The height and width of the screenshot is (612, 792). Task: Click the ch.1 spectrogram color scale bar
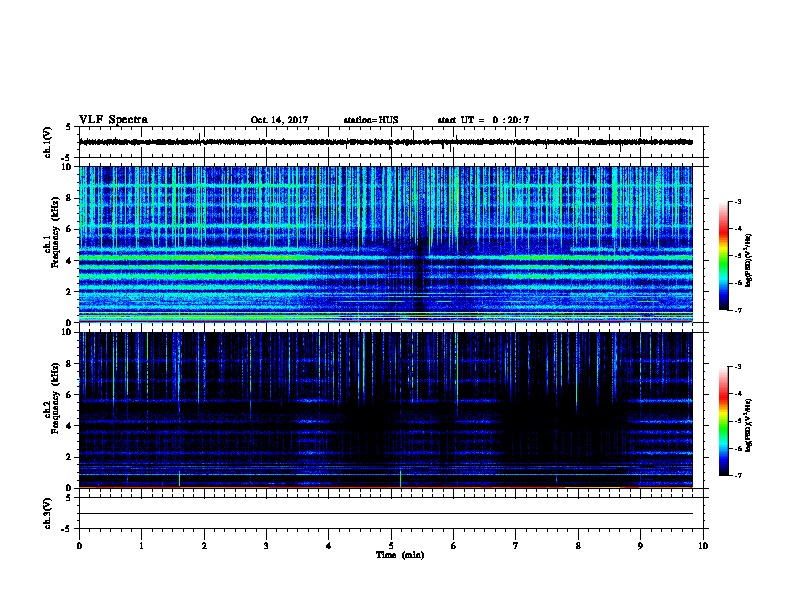(724, 256)
